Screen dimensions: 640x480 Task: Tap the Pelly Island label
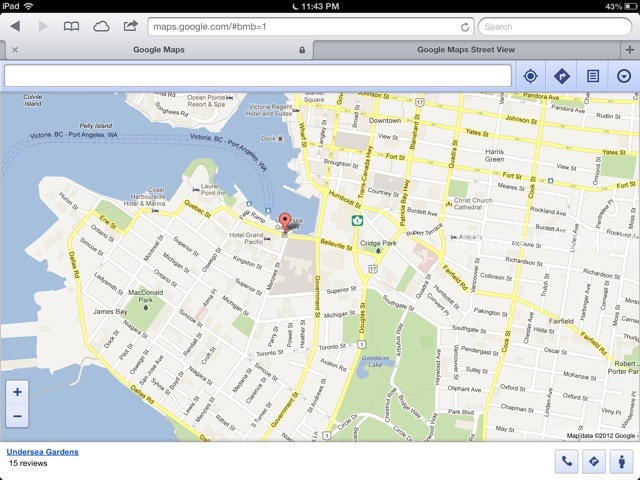(96, 126)
